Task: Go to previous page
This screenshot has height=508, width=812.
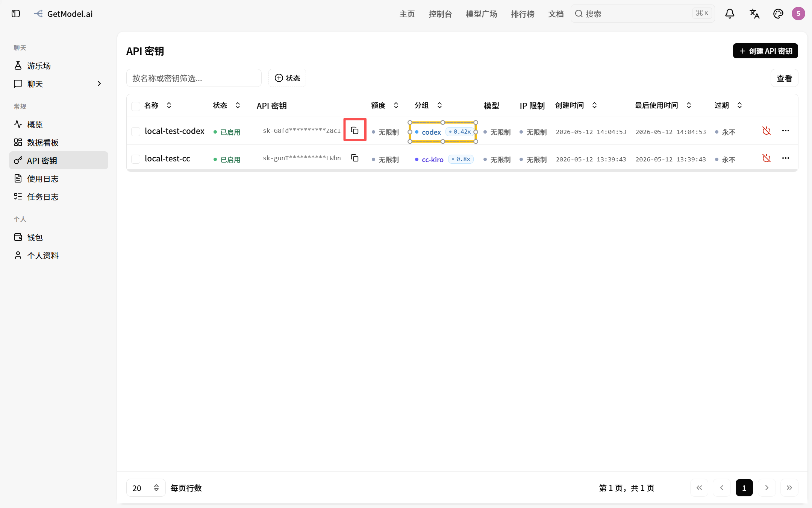Action: (722, 488)
